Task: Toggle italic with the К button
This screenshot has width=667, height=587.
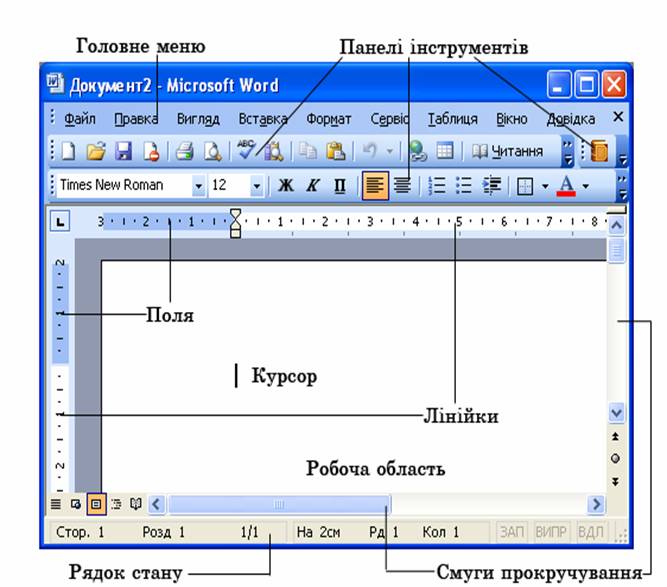Action: (313, 185)
